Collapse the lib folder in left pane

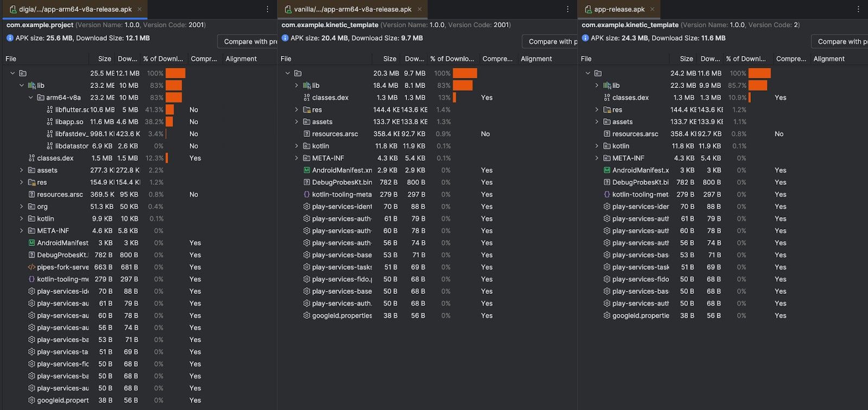22,85
